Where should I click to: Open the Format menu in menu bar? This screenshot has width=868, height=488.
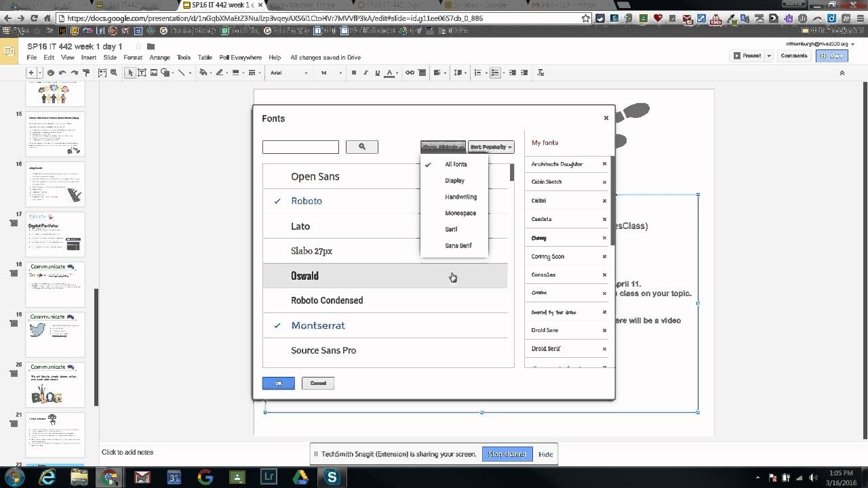click(x=133, y=58)
